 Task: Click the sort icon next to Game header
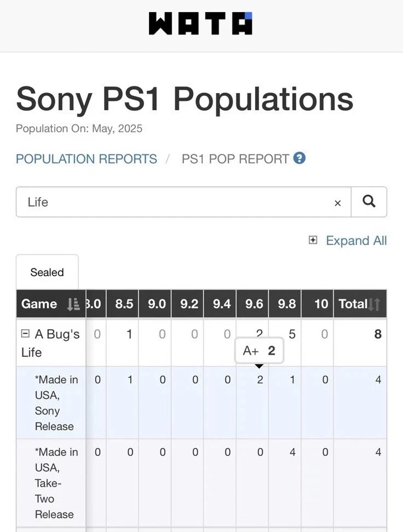[73, 304]
